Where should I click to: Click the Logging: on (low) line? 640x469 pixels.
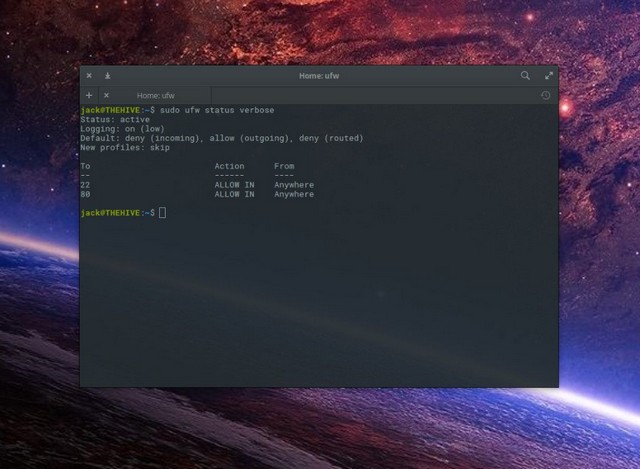coord(122,129)
